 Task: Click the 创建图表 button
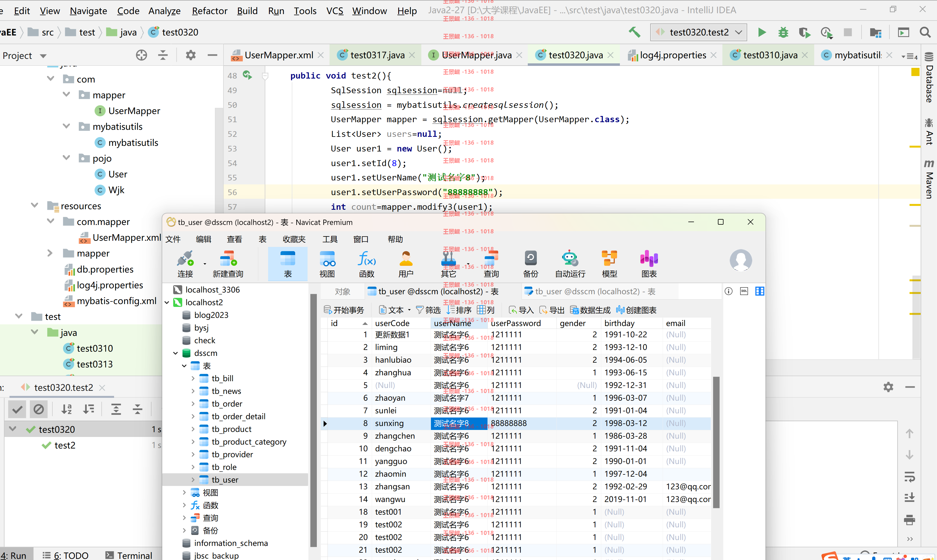(x=636, y=310)
